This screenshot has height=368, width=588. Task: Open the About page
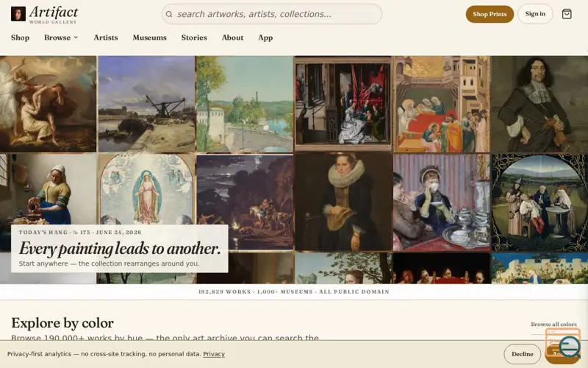tap(232, 38)
